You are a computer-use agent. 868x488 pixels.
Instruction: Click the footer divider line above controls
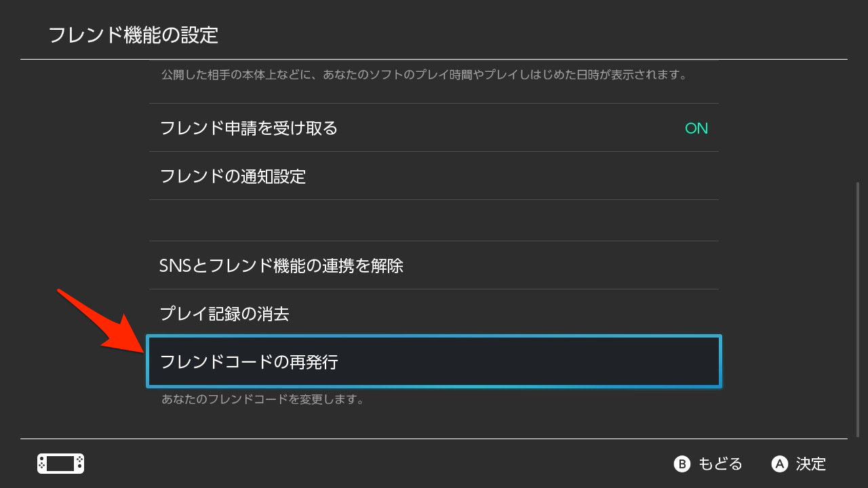434,439
